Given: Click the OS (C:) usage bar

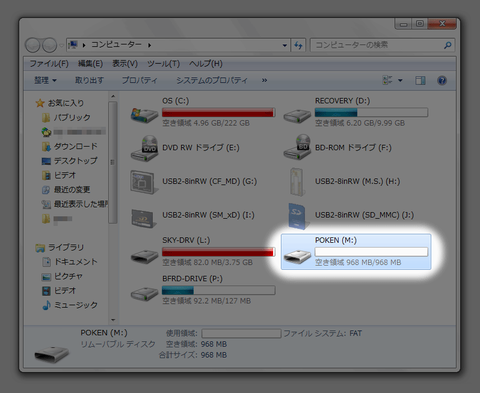Looking at the screenshot, I should point(219,112).
